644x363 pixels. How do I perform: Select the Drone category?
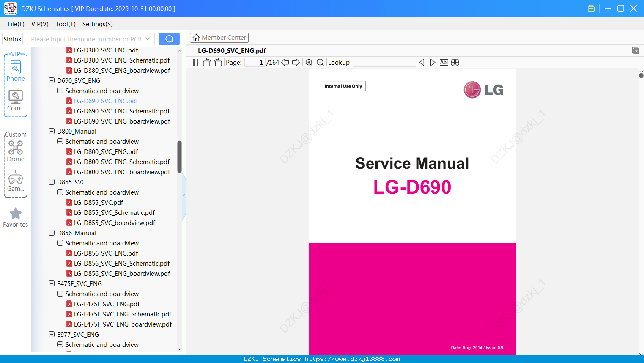(x=16, y=151)
